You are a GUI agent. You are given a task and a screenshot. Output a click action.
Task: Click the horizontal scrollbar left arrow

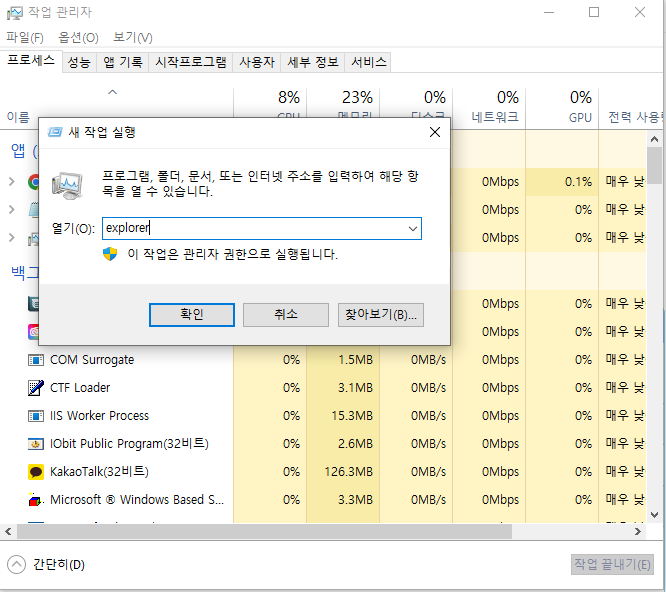click(8, 531)
